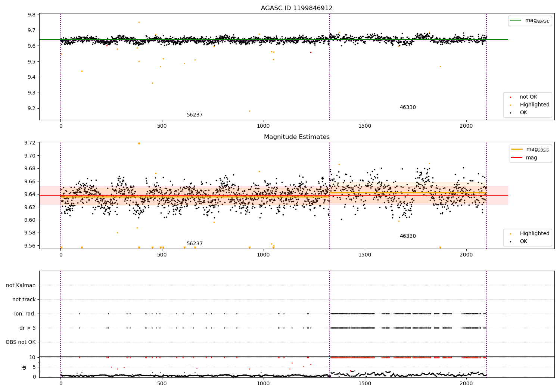Click the '56237' annotation in Magnitude Estimates plot
Screen dimensions: 560x392
(195, 244)
